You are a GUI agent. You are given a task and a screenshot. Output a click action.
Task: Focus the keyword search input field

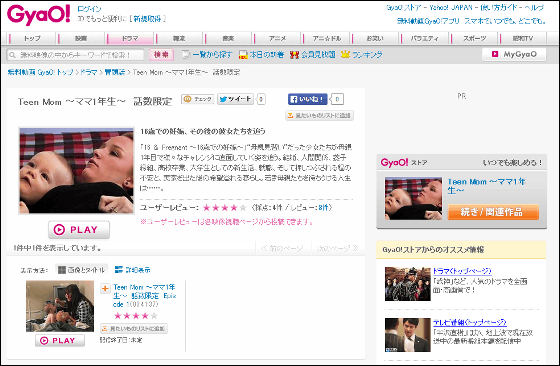[76, 55]
